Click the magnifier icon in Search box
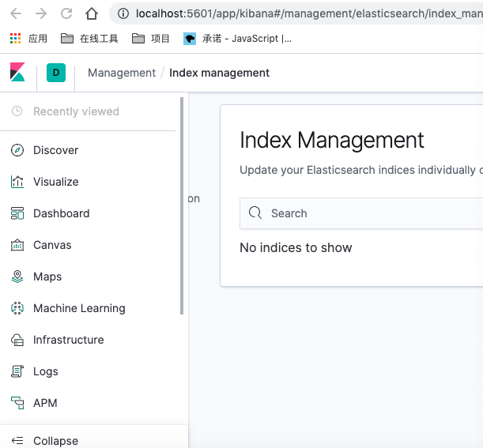483x448 pixels. [255, 213]
